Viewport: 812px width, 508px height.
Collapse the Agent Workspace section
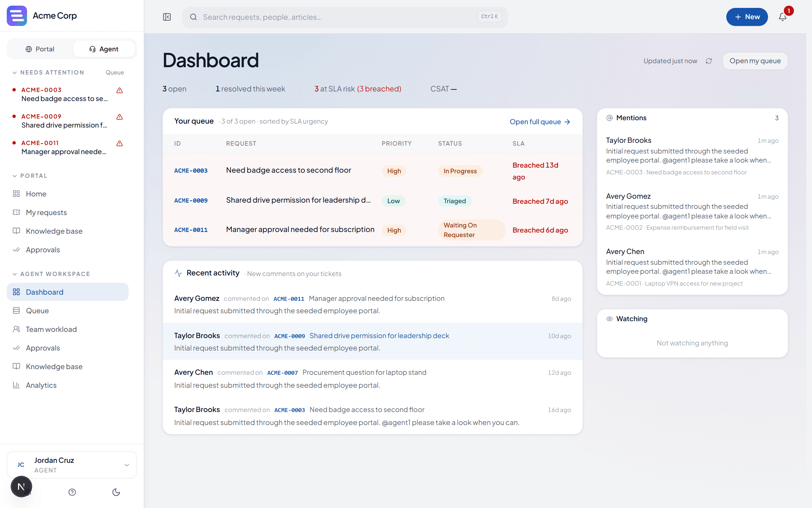[x=51, y=274]
